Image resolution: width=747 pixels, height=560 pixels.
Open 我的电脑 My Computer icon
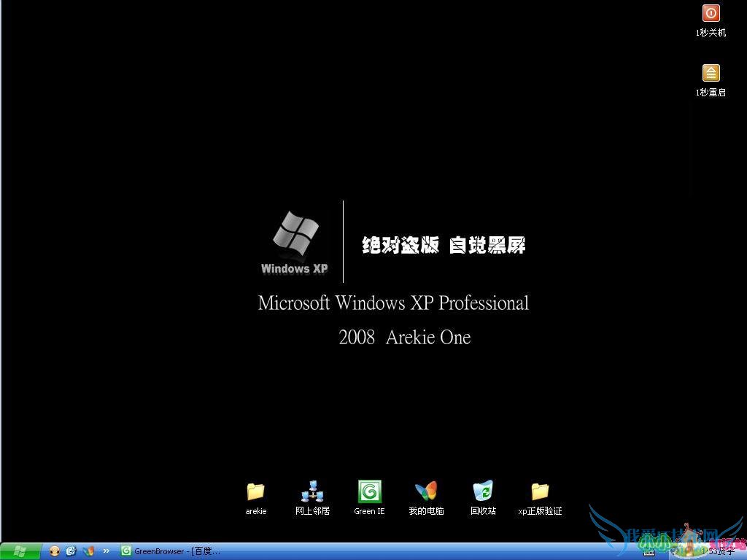426,491
